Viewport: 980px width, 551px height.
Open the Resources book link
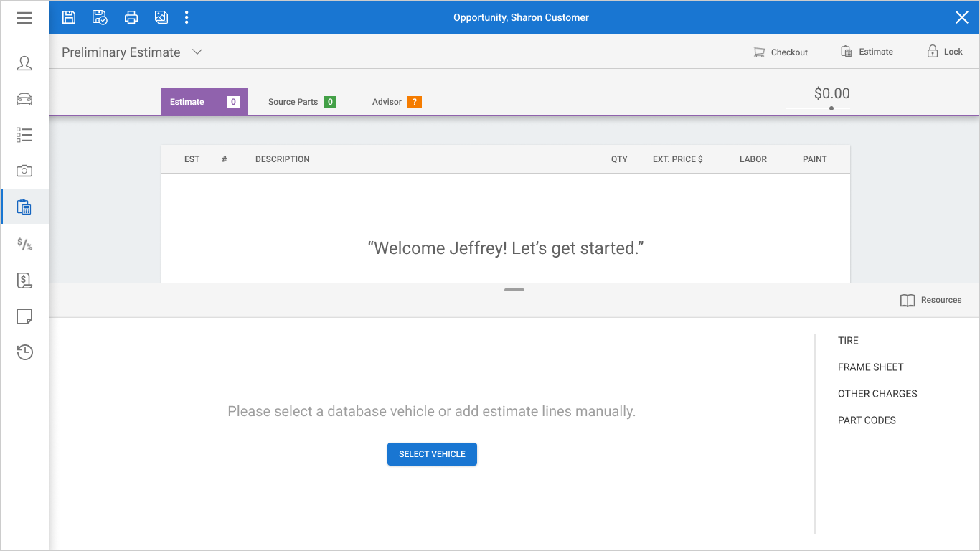pos(930,300)
